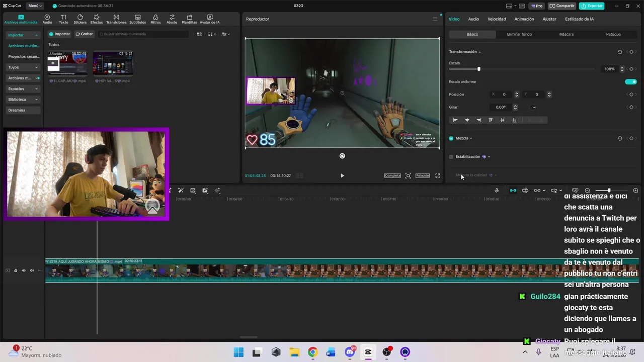Adjust the Escala slider handle
644x362 pixels.
click(478, 69)
